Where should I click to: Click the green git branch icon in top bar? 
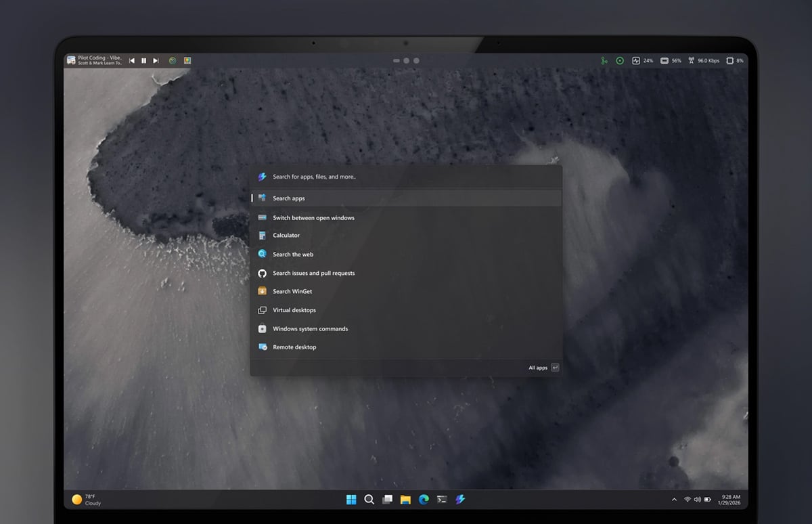604,60
